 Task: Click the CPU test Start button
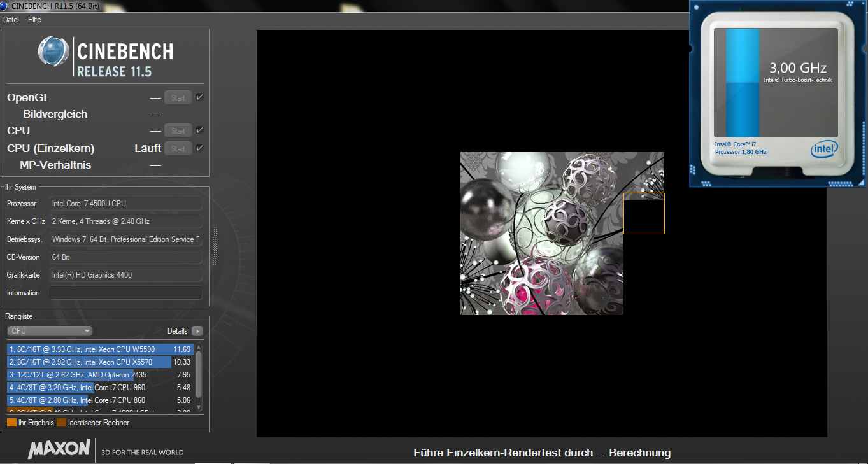coord(178,131)
